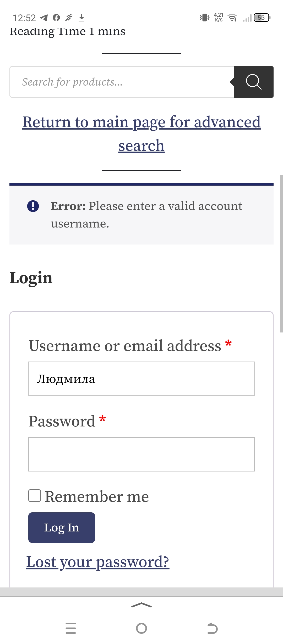Image resolution: width=283 pixels, height=644 pixels.
Task: Open the Lost your password link
Action: click(x=98, y=562)
